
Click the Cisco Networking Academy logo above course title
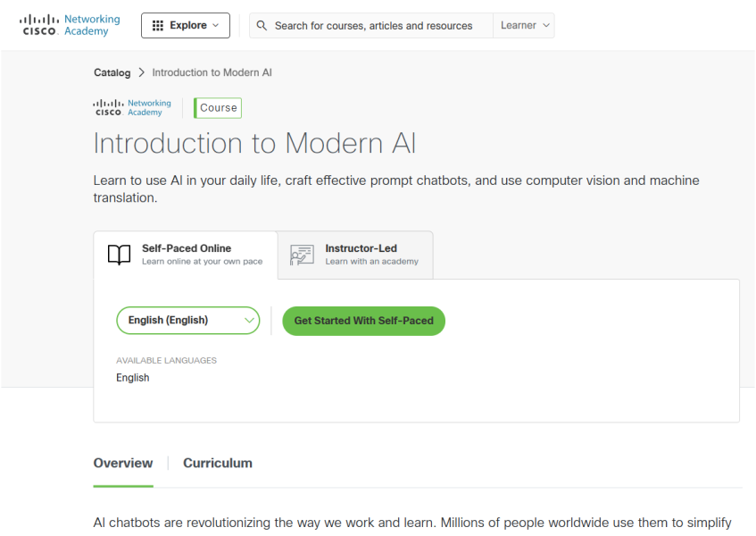[x=132, y=107]
